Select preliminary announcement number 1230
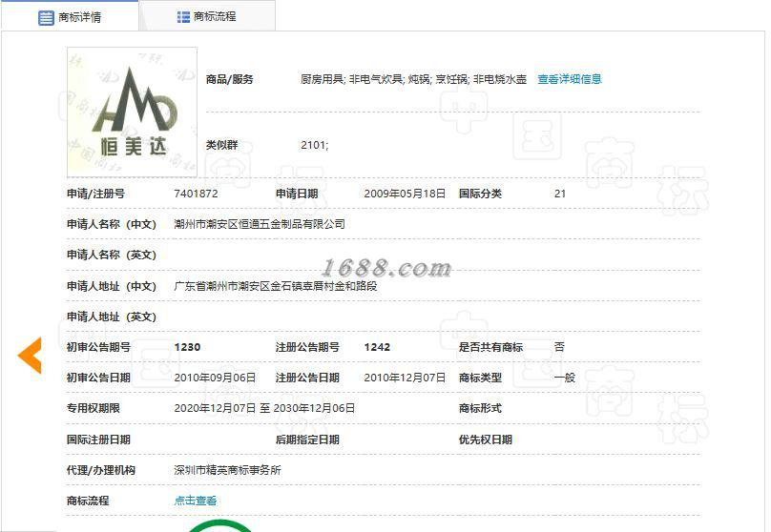This screenshot has height=532, width=771. pyautogui.click(x=187, y=347)
